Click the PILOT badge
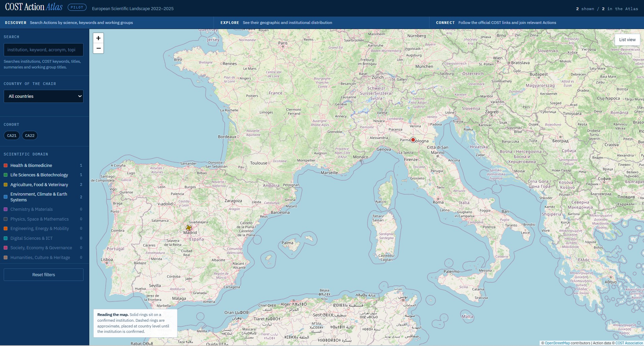The width and height of the screenshot is (644, 346). 77,7
